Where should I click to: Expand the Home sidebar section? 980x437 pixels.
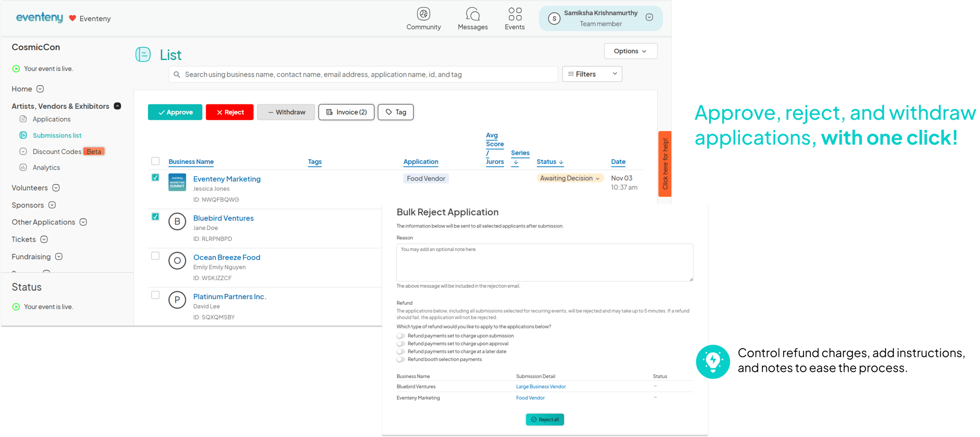coord(40,89)
